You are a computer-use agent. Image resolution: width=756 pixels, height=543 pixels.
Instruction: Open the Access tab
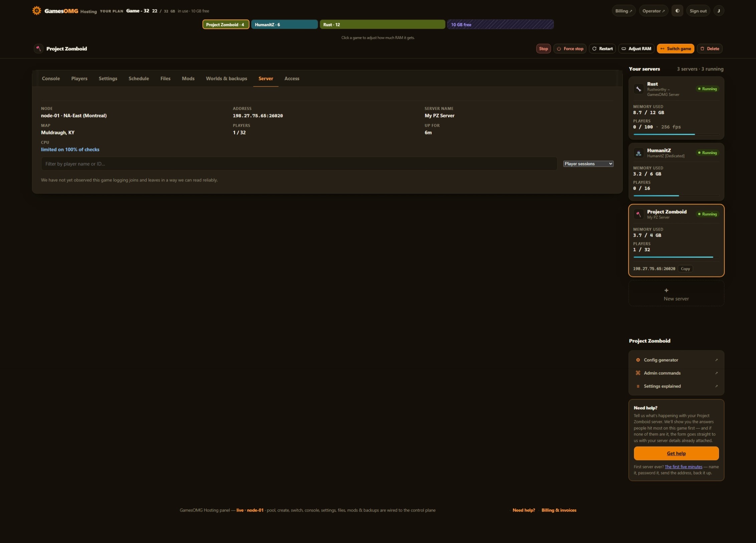[292, 78]
